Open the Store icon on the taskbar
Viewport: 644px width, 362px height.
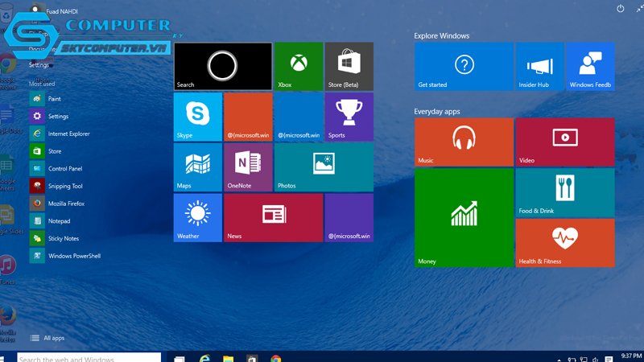click(252, 358)
